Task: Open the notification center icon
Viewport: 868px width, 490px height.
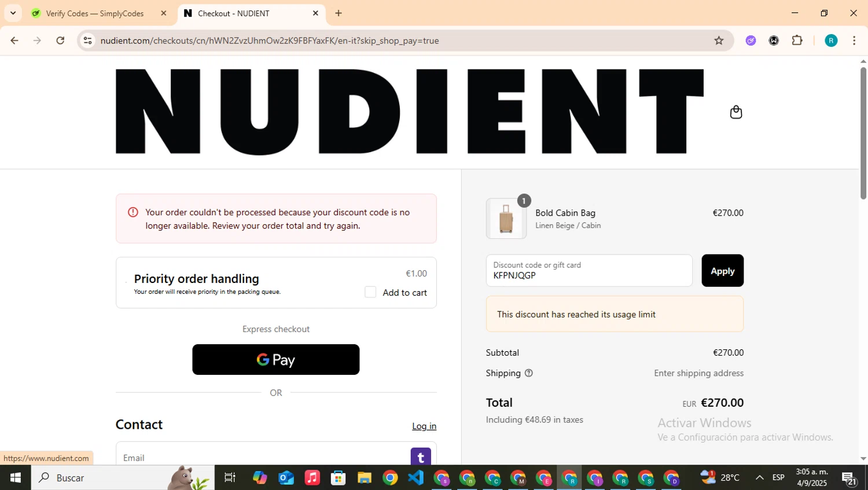Action: coord(849,478)
